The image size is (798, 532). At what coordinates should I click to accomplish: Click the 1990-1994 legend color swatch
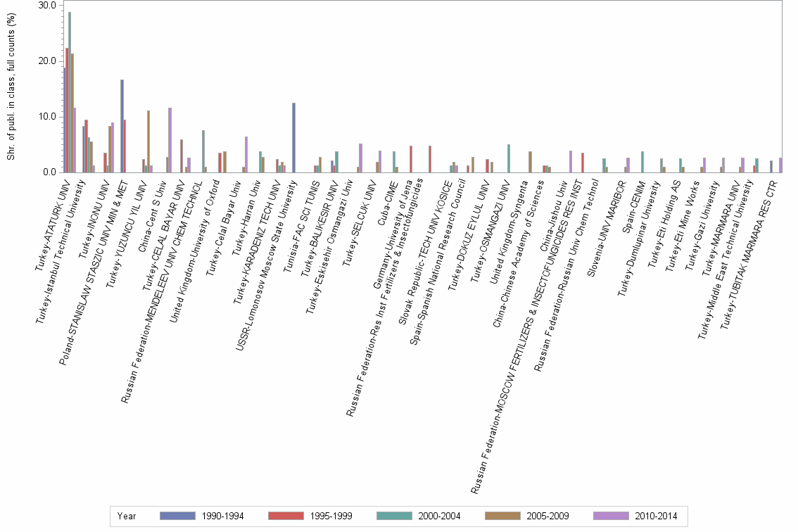177,516
